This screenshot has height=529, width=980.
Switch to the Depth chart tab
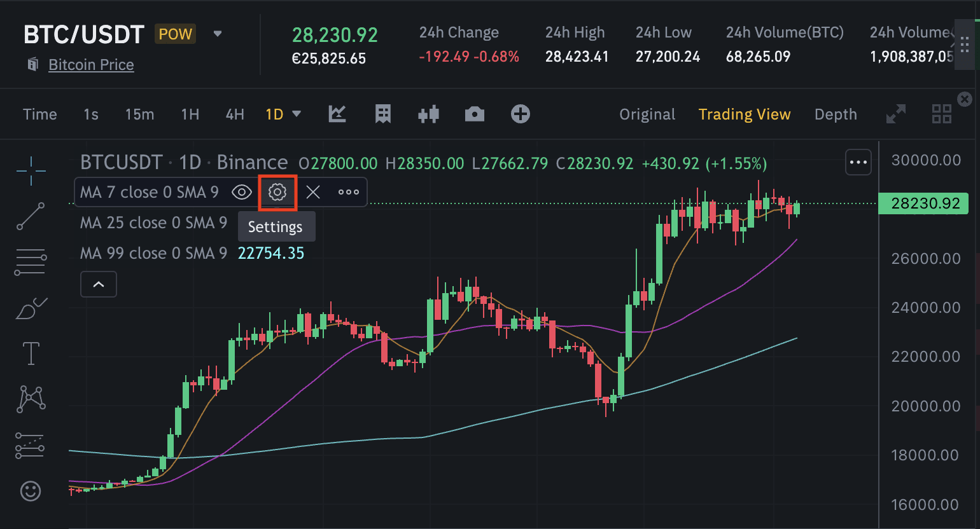(x=836, y=114)
